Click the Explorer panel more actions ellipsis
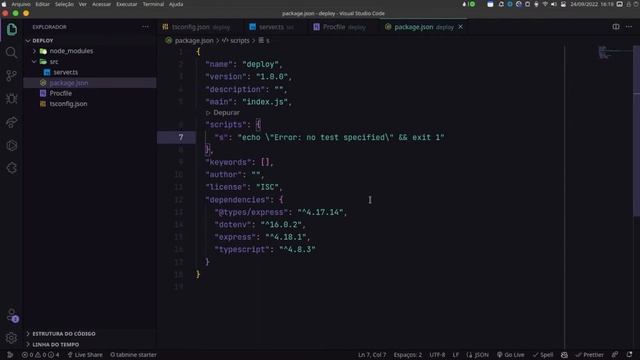Image resolution: width=640 pixels, height=360 pixels. point(145,27)
